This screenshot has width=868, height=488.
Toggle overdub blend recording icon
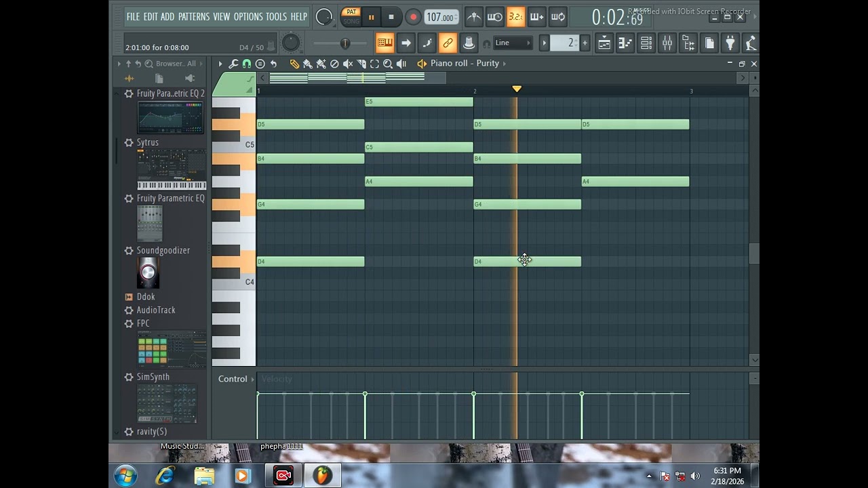pos(536,17)
